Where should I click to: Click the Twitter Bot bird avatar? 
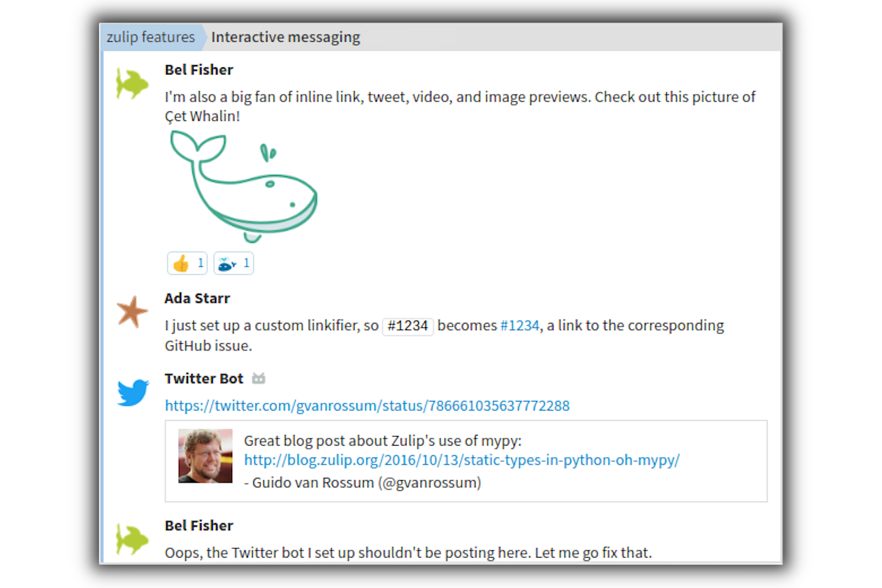[132, 393]
